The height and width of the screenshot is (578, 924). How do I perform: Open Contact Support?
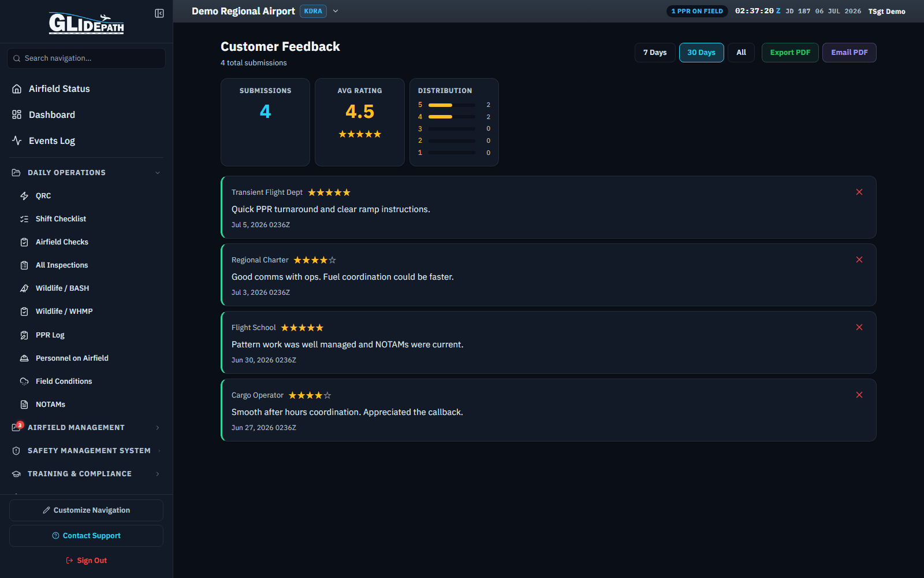(86, 536)
